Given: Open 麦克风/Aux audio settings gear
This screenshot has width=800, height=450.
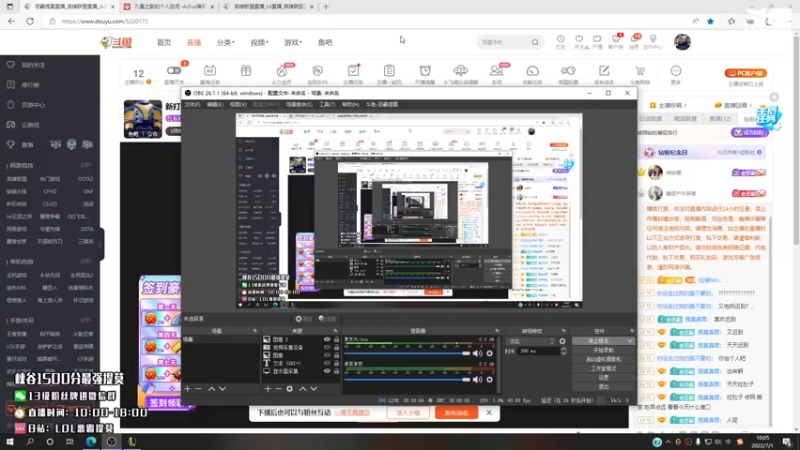Looking at the screenshot, I should [x=489, y=353].
